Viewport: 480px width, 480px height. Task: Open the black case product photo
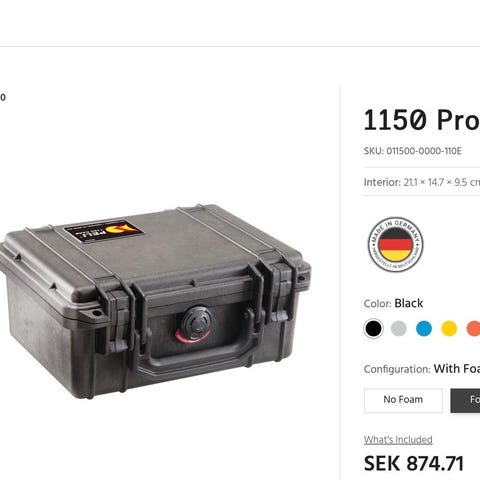coord(155,302)
